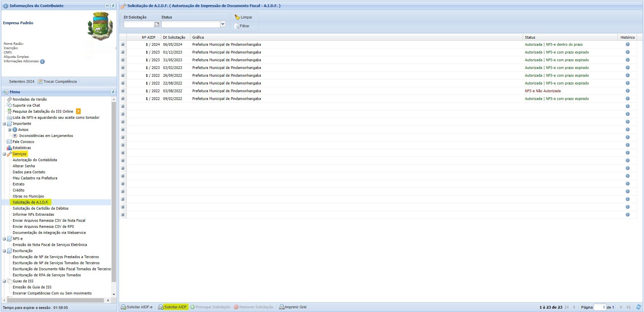Expand row of AIDF dated 26/09/2022

123,75
